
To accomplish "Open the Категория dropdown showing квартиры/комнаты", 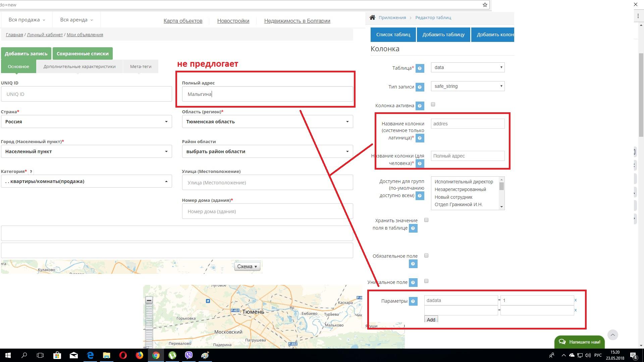I will click(87, 181).
